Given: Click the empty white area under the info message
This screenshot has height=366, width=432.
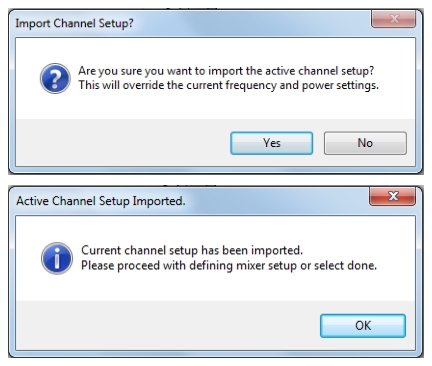Looking at the screenshot, I should click(215, 287).
